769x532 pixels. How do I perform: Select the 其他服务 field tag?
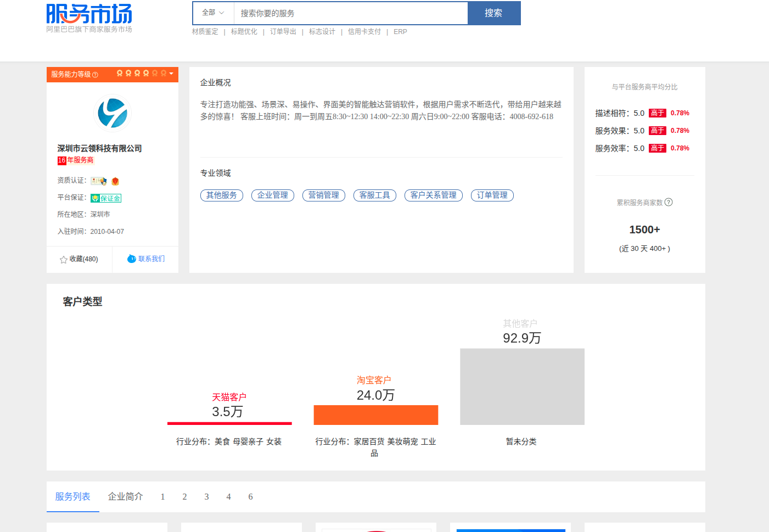pyautogui.click(x=222, y=195)
